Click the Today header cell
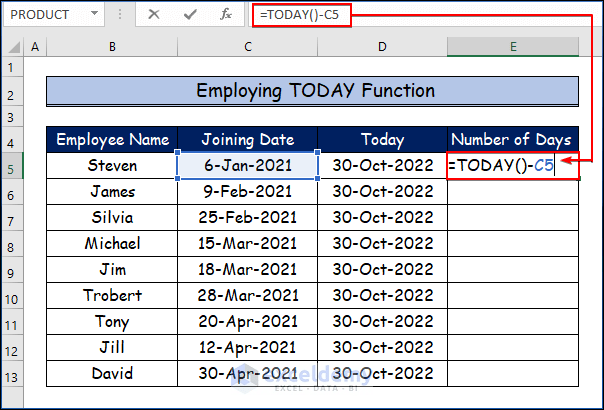This screenshot has width=604, height=410. [382, 139]
